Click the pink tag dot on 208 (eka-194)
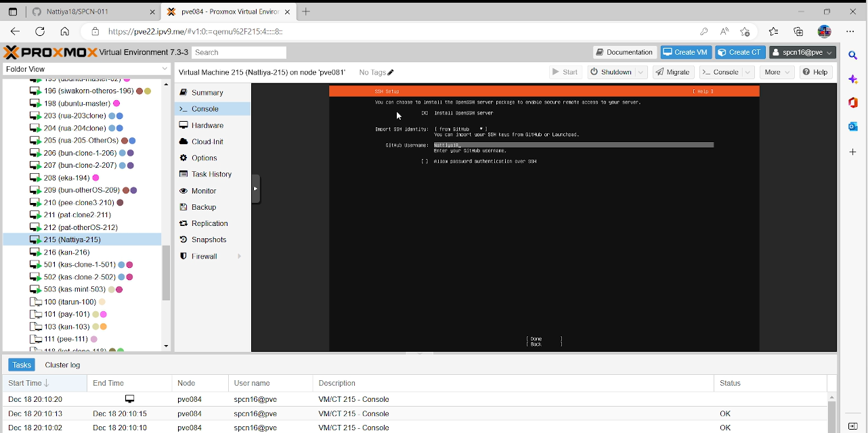Viewport: 868px width, 433px height. point(95,178)
